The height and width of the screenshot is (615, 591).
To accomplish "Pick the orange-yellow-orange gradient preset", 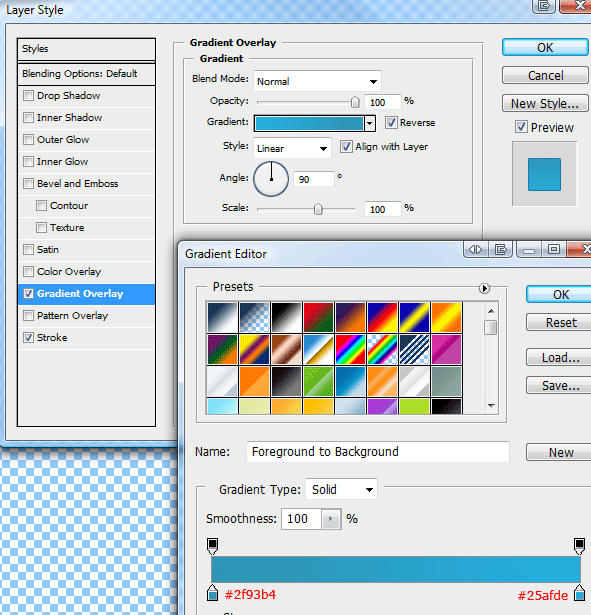I will click(x=447, y=317).
